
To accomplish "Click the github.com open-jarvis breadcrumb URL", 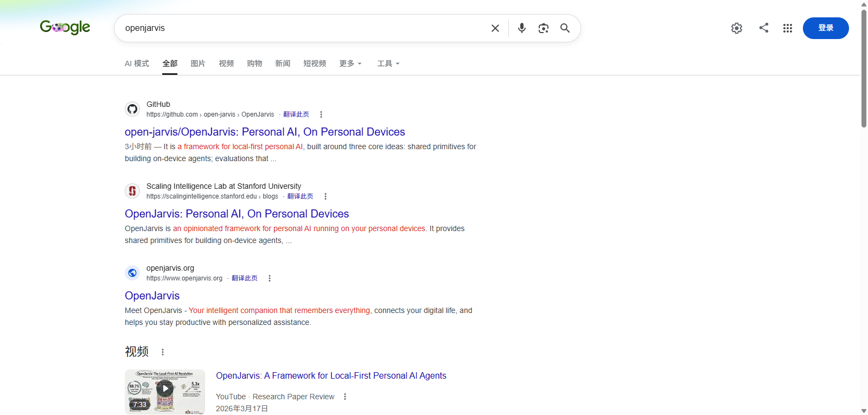I will (210, 114).
